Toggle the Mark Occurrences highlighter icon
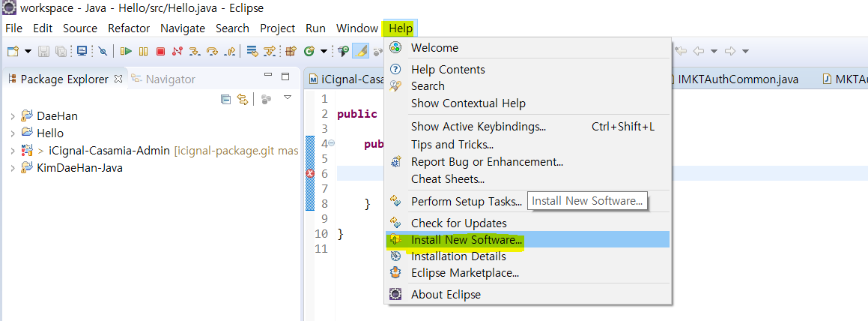Screen dimensions: 868x321 point(360,51)
